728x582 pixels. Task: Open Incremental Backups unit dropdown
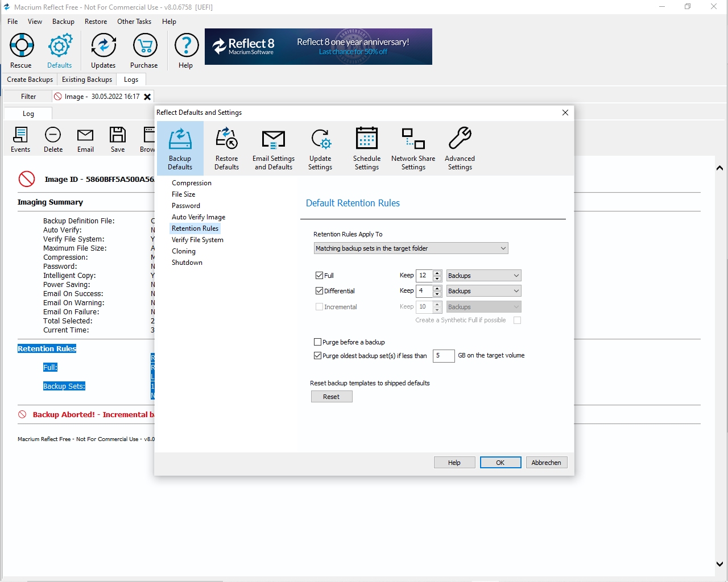pos(483,307)
